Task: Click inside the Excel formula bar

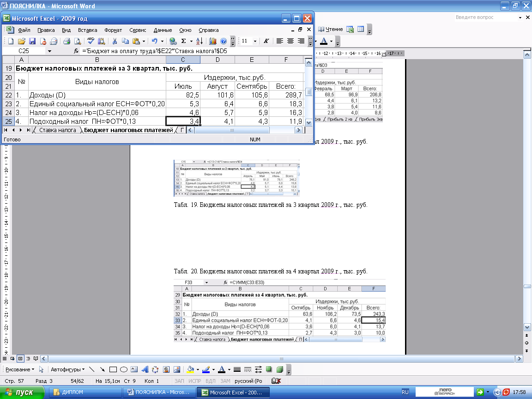Action: point(185,51)
